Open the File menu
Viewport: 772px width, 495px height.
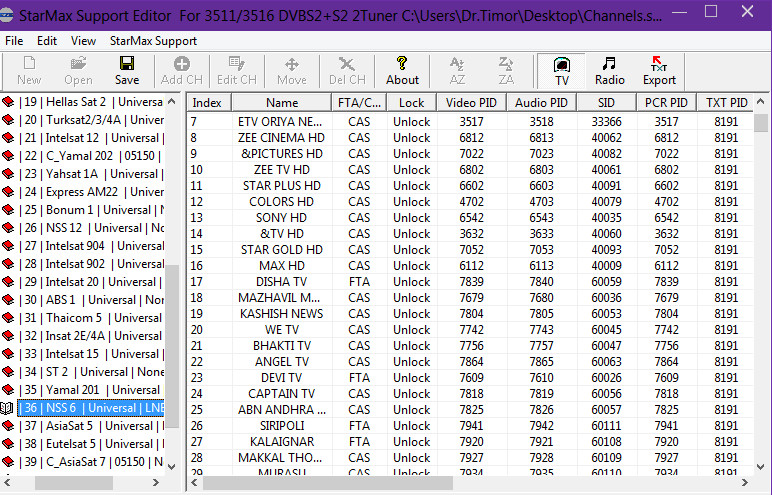pyautogui.click(x=14, y=41)
